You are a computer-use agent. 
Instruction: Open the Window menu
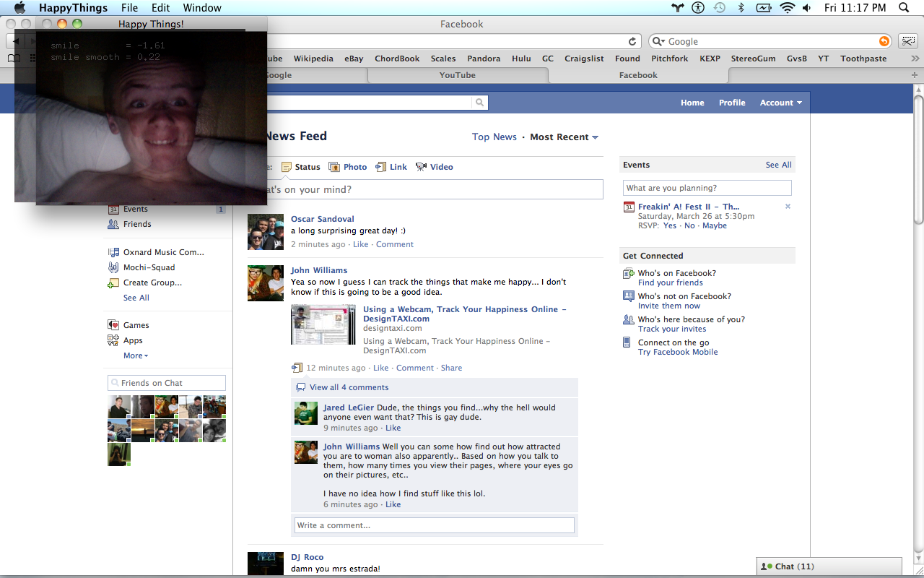point(202,8)
